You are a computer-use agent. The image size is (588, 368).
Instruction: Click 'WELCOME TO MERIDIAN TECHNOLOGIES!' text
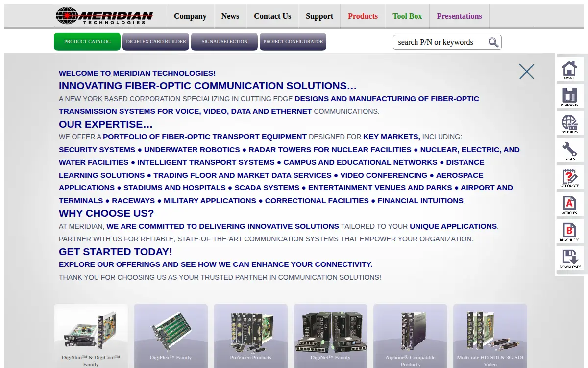(x=137, y=73)
